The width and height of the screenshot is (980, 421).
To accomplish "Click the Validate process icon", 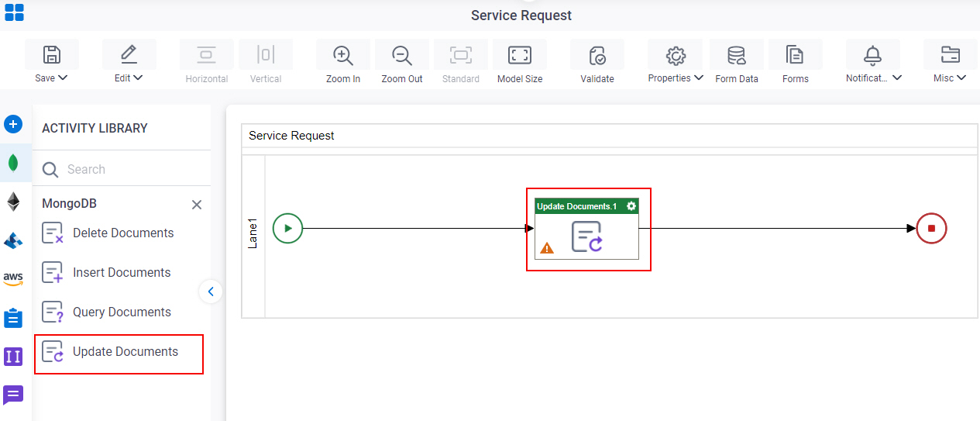I will coord(597,55).
